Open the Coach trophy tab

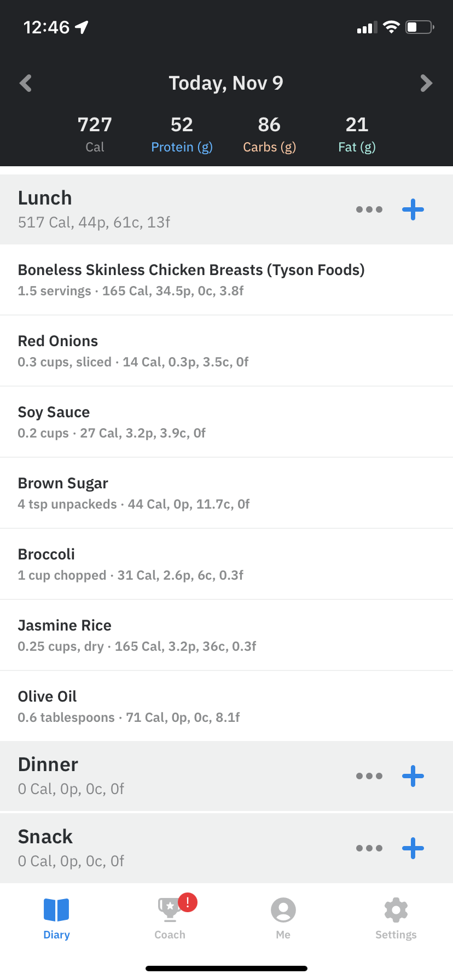170,919
